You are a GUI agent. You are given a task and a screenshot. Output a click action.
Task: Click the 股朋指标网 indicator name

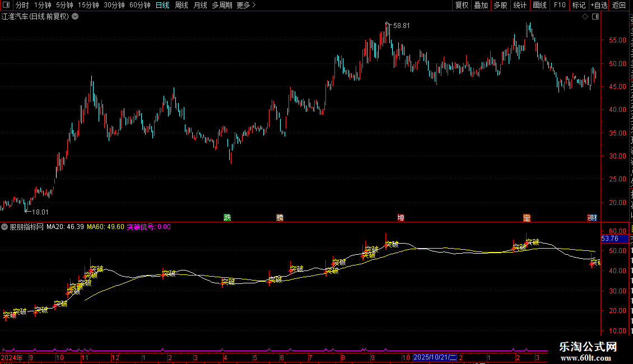pos(27,227)
